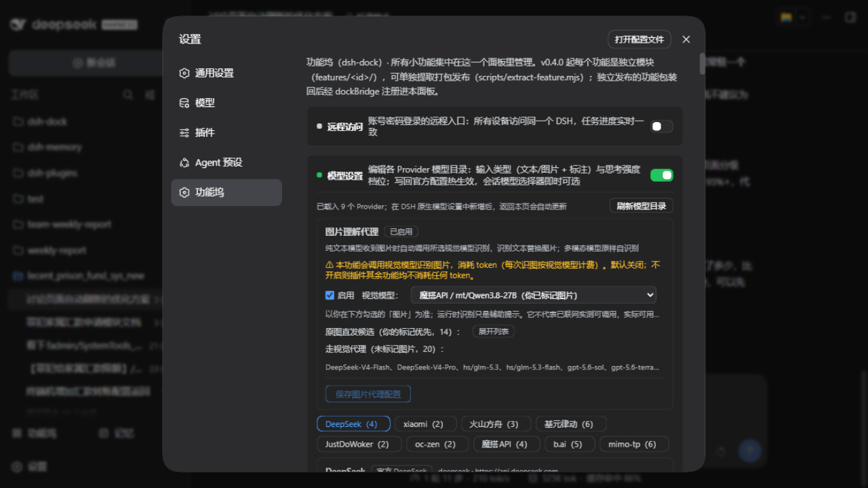Click the blue send arrow in the chat window
Screen dimensions: 868x488
click(749, 450)
